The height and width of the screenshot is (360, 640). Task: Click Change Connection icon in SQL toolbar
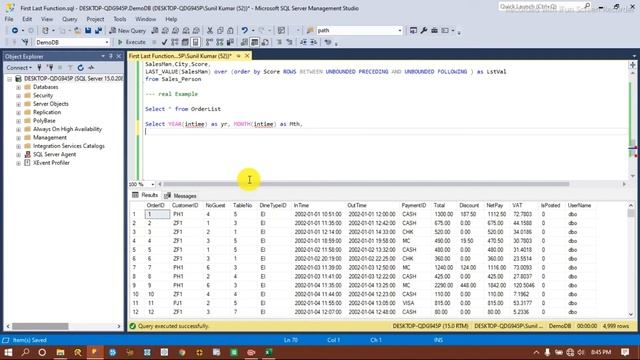coord(25,42)
